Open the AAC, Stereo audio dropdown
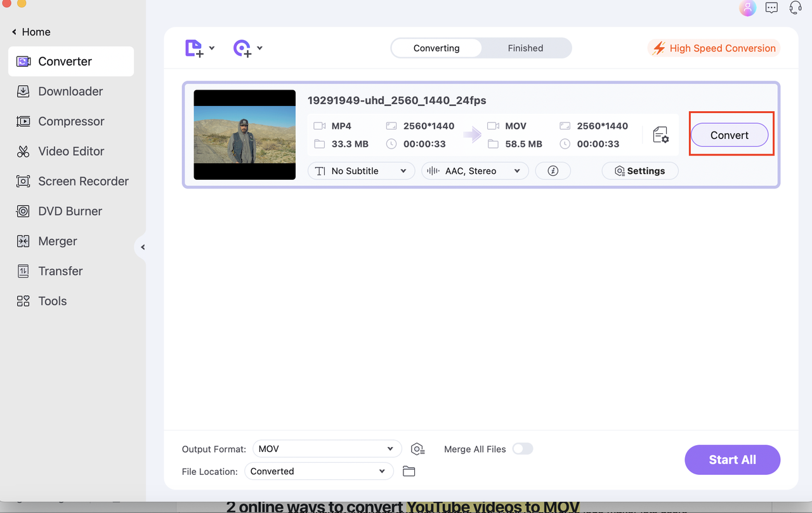The width and height of the screenshot is (812, 513). 474,170
